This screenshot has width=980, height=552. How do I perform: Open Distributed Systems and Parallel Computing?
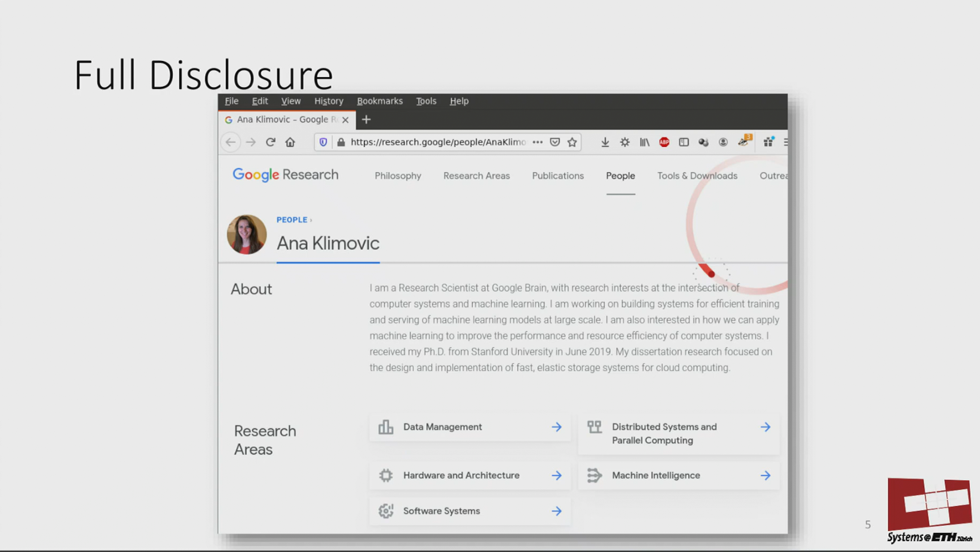679,434
